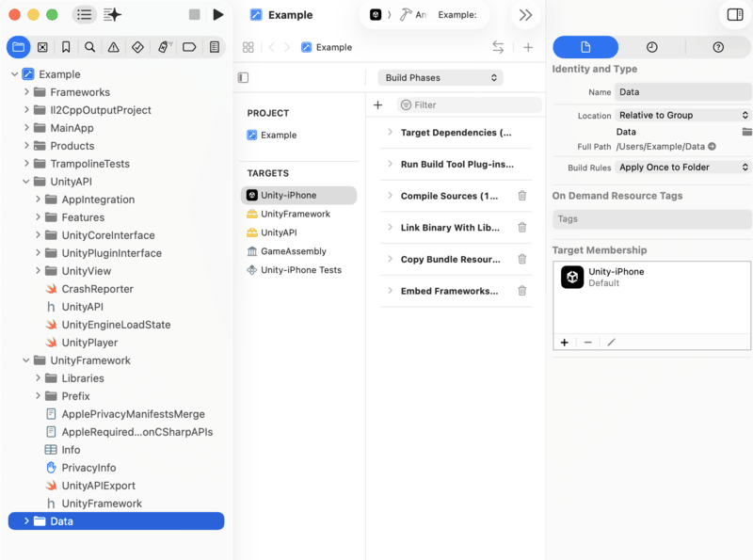
Task: Open the Test navigator diamond icon
Action: click(137, 47)
